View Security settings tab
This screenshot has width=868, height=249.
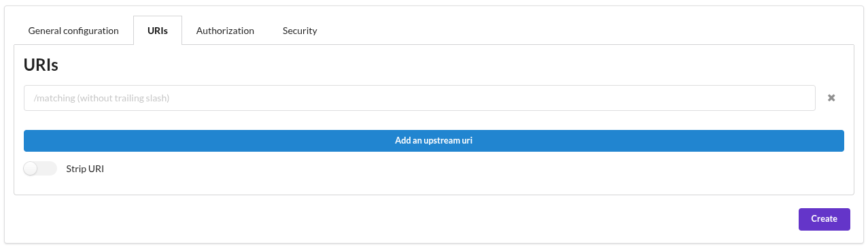300,31
